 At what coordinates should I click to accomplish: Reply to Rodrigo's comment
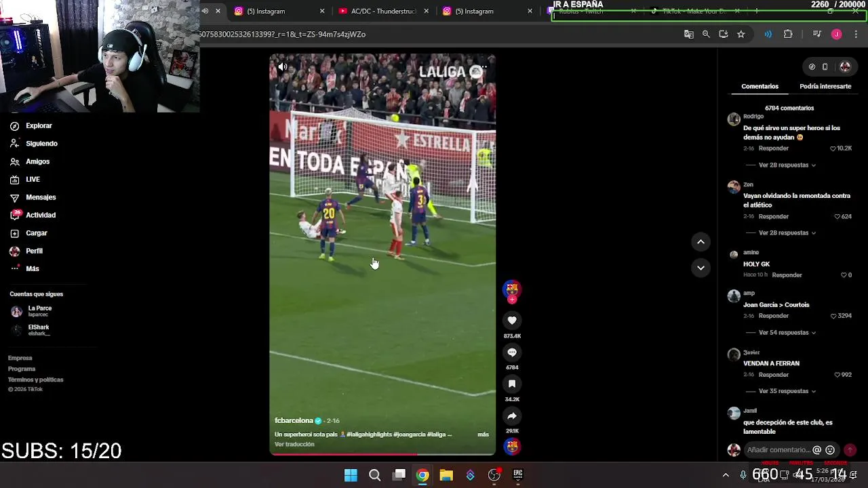coord(774,148)
